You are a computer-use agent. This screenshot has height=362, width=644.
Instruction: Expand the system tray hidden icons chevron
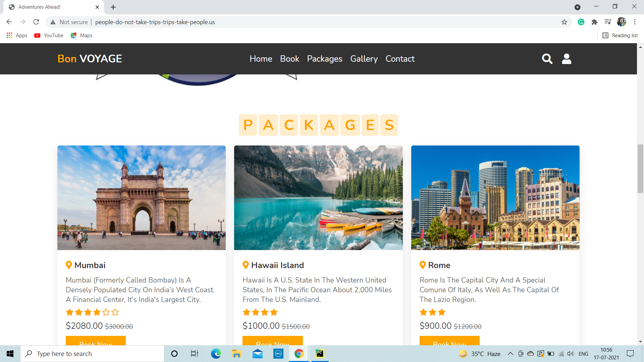coord(510,354)
